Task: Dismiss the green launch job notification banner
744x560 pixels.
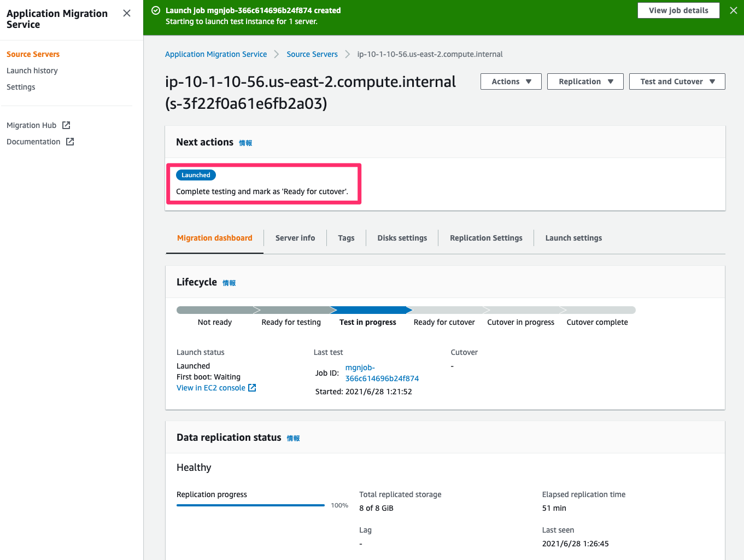Action: tap(734, 10)
